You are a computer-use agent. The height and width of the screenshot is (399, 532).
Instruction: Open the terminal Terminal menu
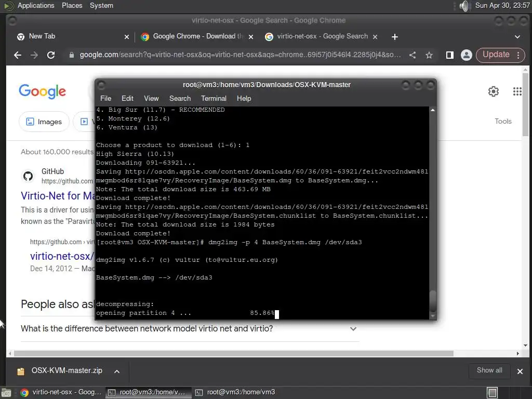214,98
